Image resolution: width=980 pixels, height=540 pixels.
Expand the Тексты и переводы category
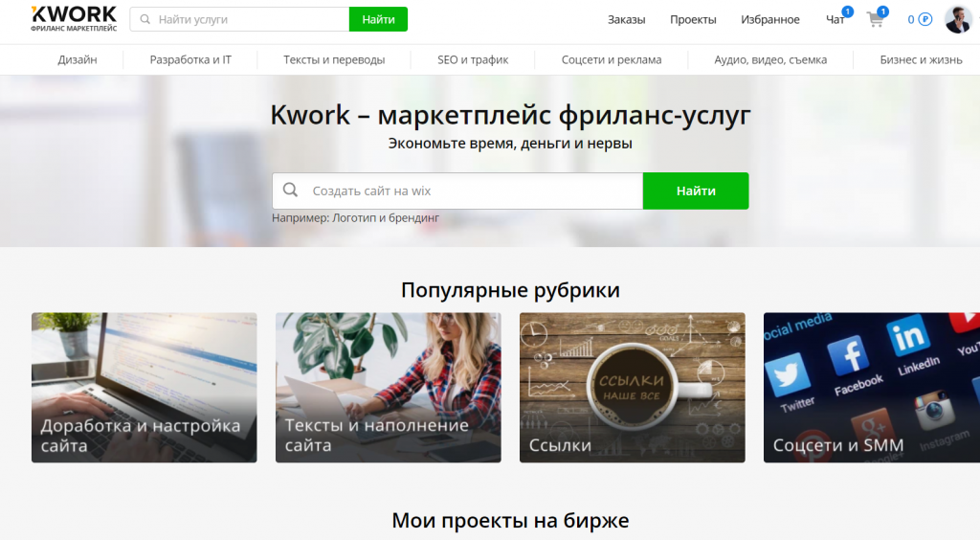click(334, 59)
